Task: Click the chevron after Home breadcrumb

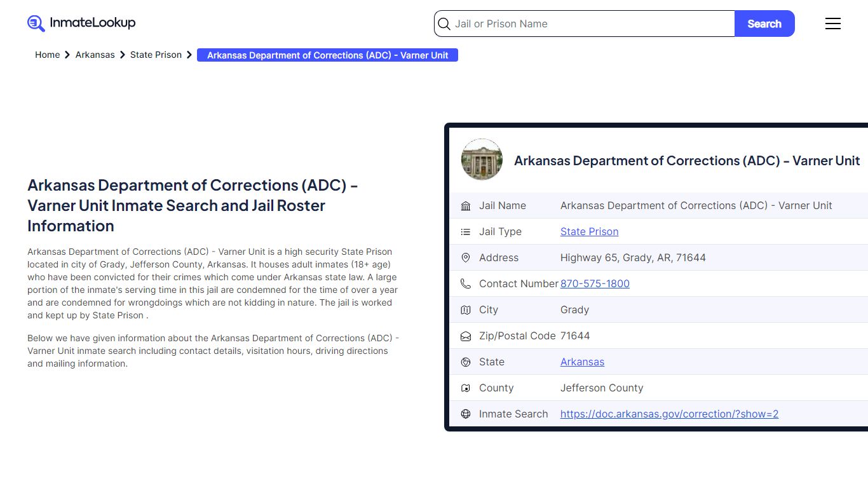Action: [x=67, y=55]
